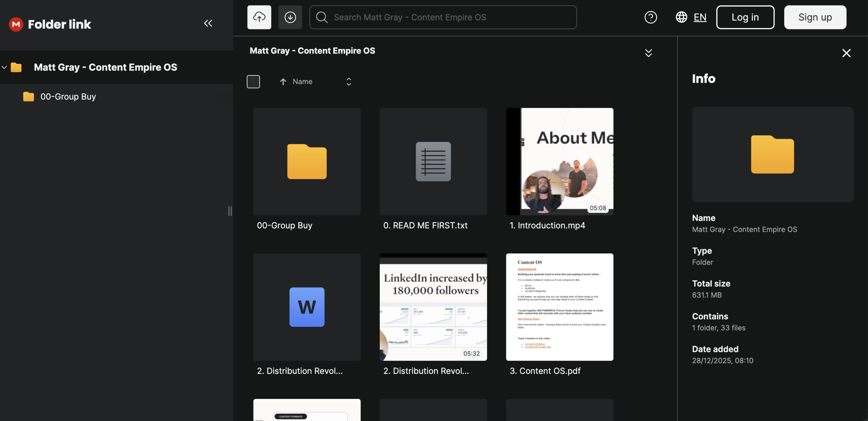The width and height of the screenshot is (868, 421).
Task: Click the MEGA logo icon
Action: (x=16, y=24)
